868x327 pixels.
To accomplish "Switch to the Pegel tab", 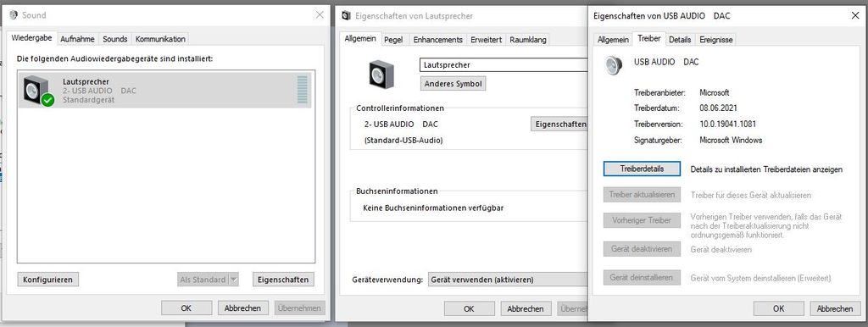I will (393, 39).
